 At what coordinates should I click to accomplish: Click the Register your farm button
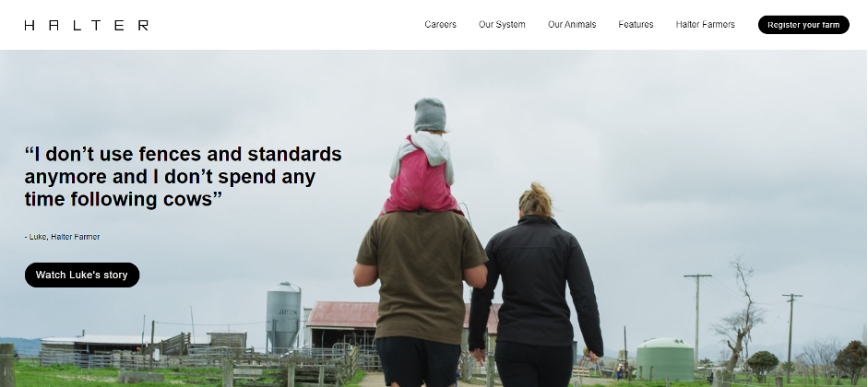(x=803, y=25)
